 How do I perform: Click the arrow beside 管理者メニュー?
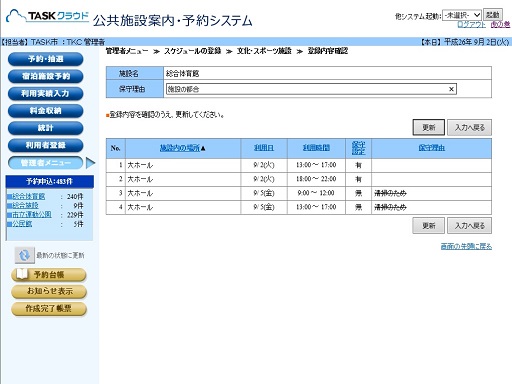click(90, 163)
